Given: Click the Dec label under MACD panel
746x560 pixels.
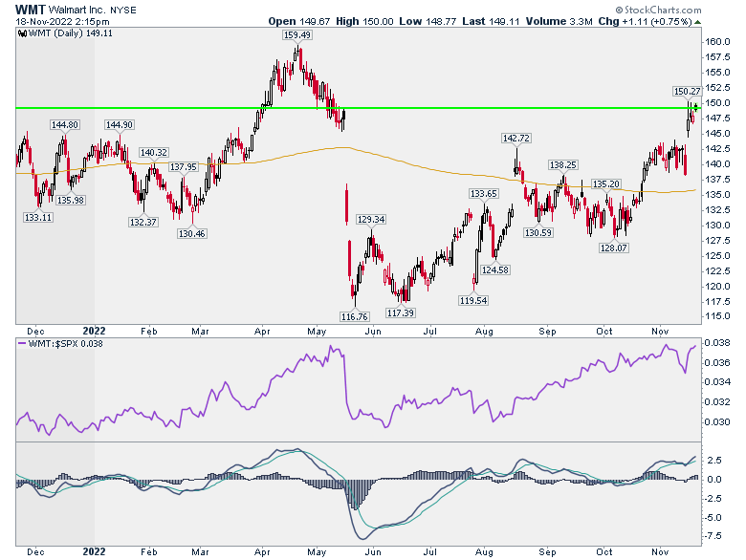Looking at the screenshot, I should 35,552.
